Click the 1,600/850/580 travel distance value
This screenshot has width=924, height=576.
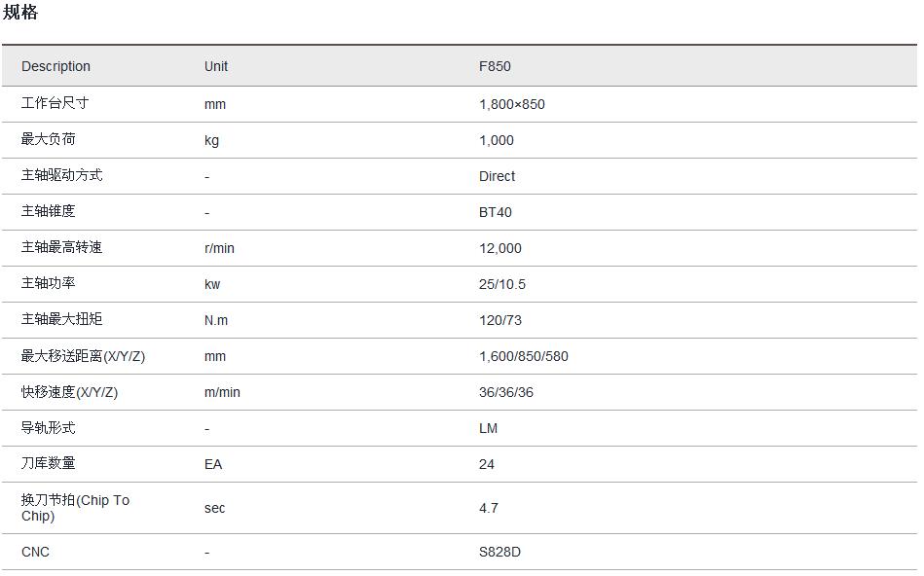pos(523,356)
